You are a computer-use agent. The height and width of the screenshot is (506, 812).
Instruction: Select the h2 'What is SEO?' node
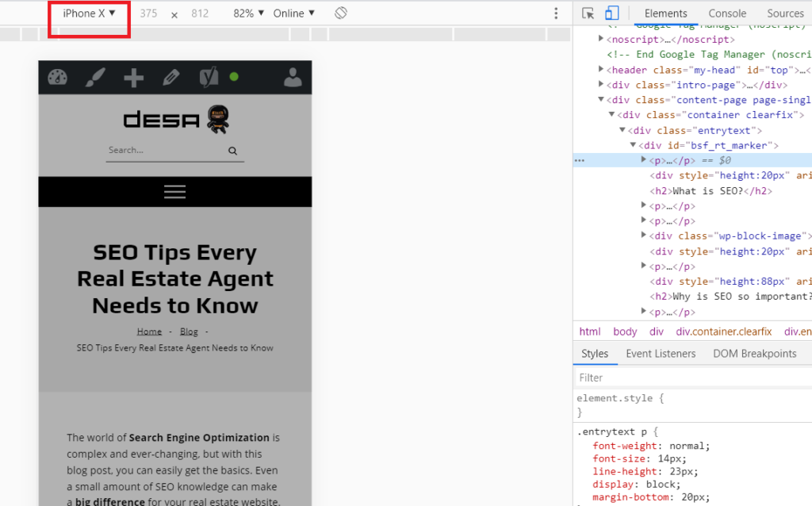(x=711, y=190)
